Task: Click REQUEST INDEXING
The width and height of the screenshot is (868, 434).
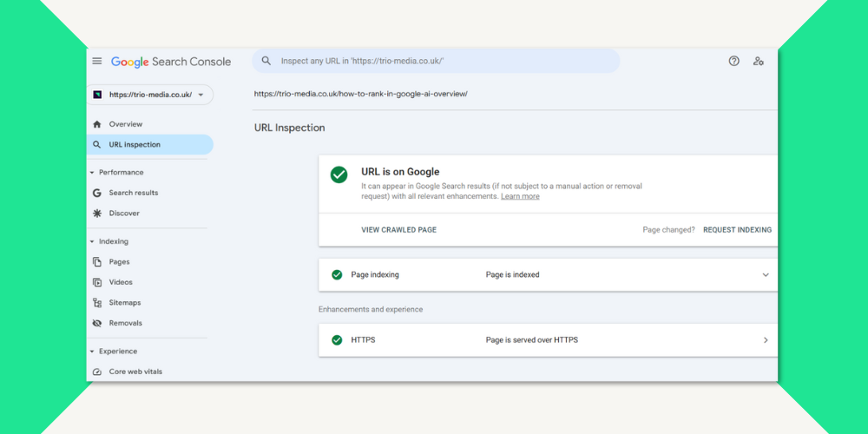Action: (x=737, y=230)
